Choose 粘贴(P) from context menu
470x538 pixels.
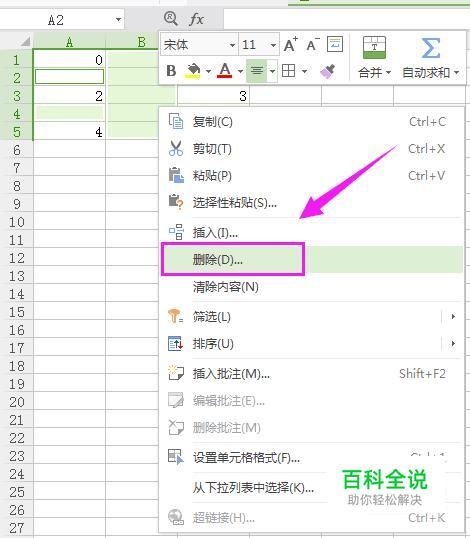coord(312,176)
